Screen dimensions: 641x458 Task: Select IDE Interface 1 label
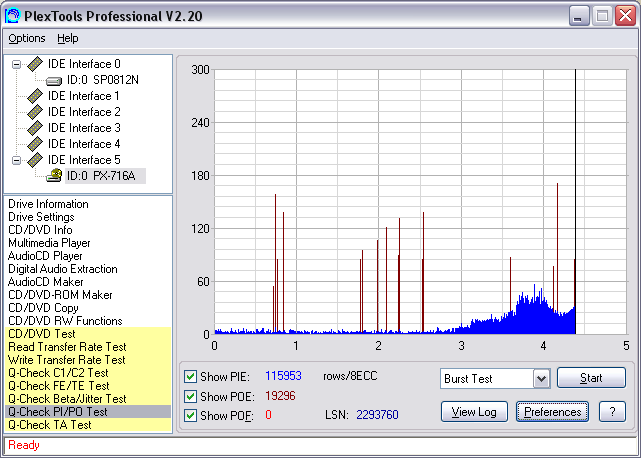[x=84, y=96]
